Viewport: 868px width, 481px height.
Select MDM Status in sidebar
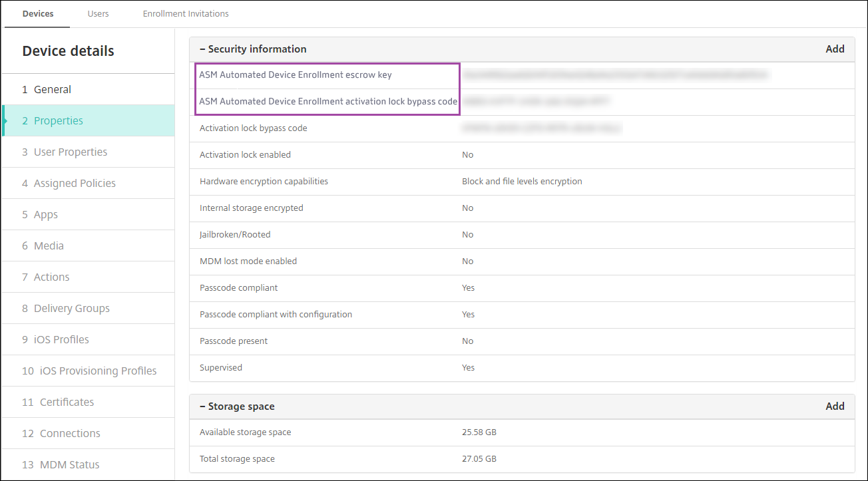tap(69, 464)
